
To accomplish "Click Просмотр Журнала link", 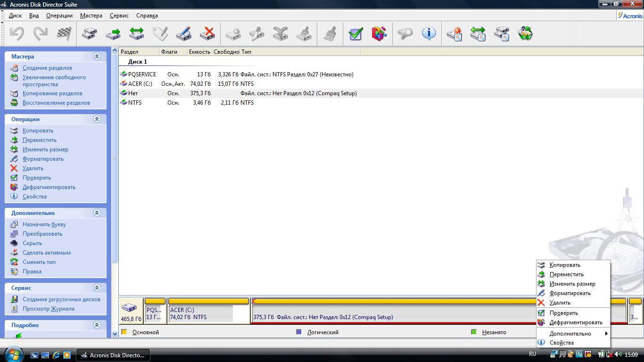I will 49,309.
